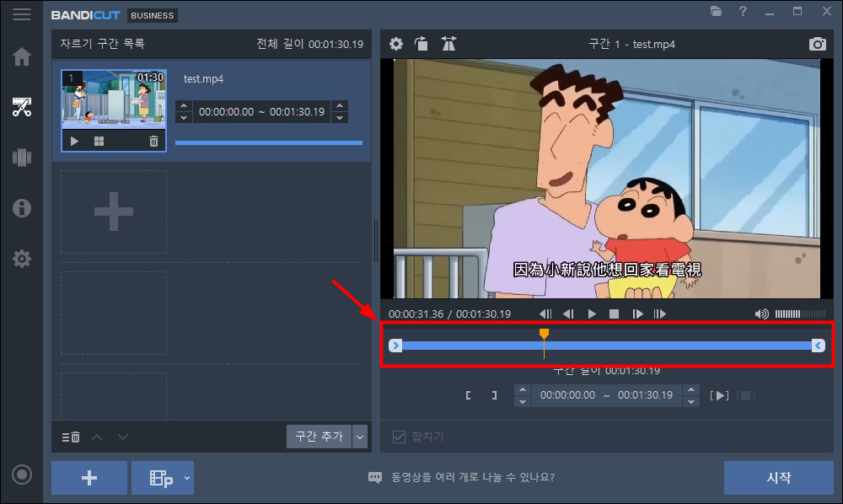Click the test.mp4 file name

click(x=203, y=79)
